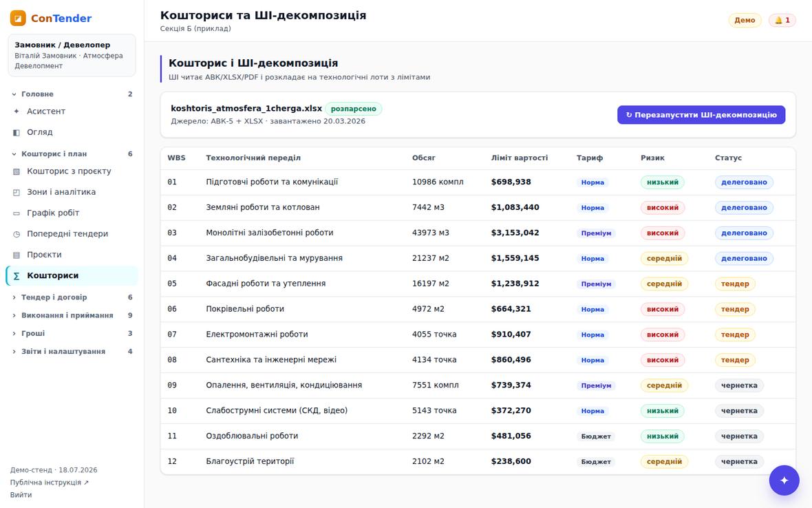
Task: Click the чернетка status for Благоустрій території
Action: [x=739, y=461]
